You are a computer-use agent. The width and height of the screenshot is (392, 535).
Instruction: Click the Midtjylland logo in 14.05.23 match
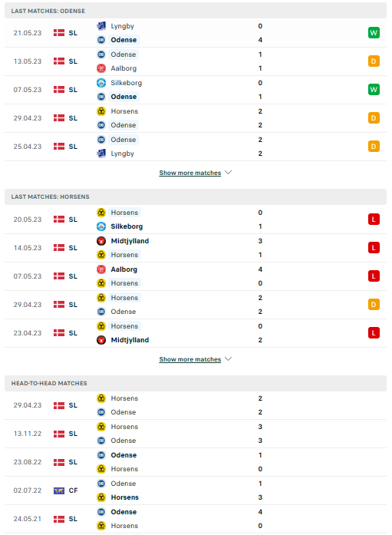(x=101, y=241)
